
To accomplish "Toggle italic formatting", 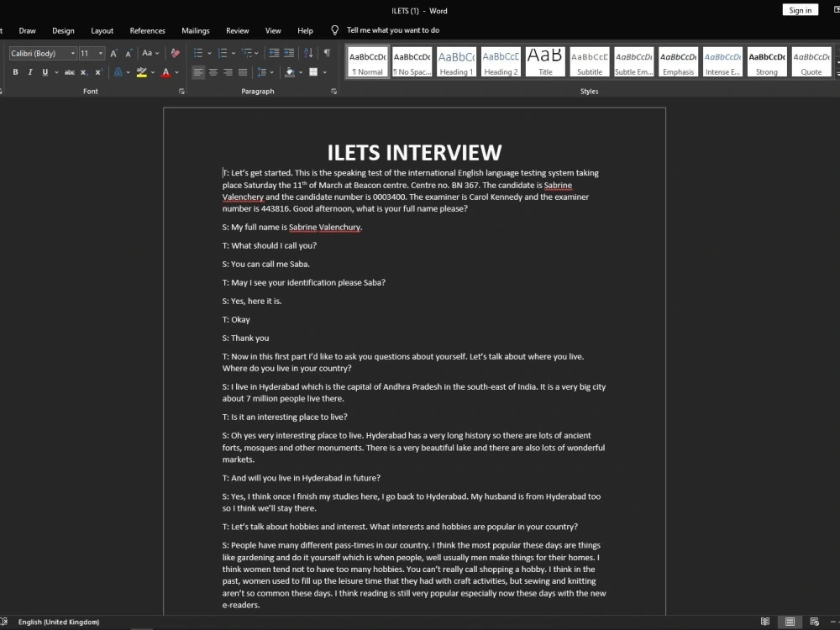I will click(30, 72).
